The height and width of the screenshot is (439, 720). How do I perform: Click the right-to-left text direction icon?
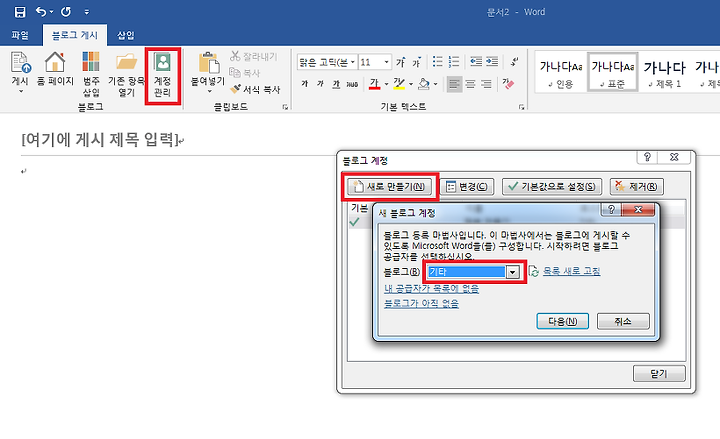point(515,62)
